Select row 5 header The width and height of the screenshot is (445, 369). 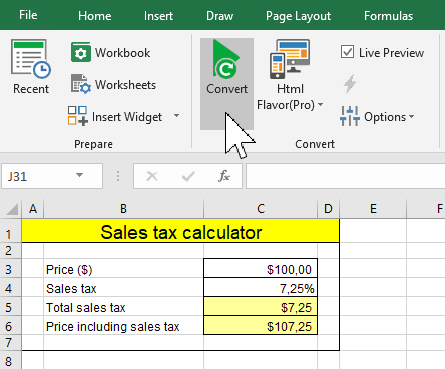[x=10, y=306]
